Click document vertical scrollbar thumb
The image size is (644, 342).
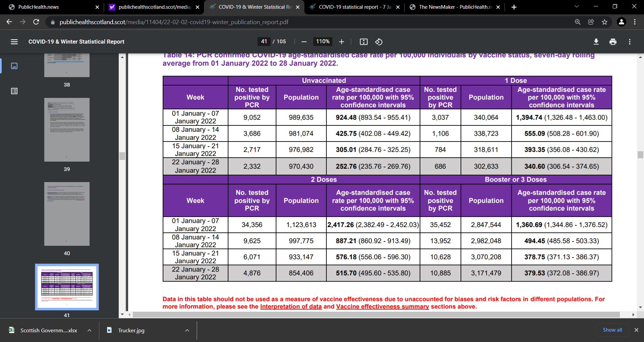(640, 155)
